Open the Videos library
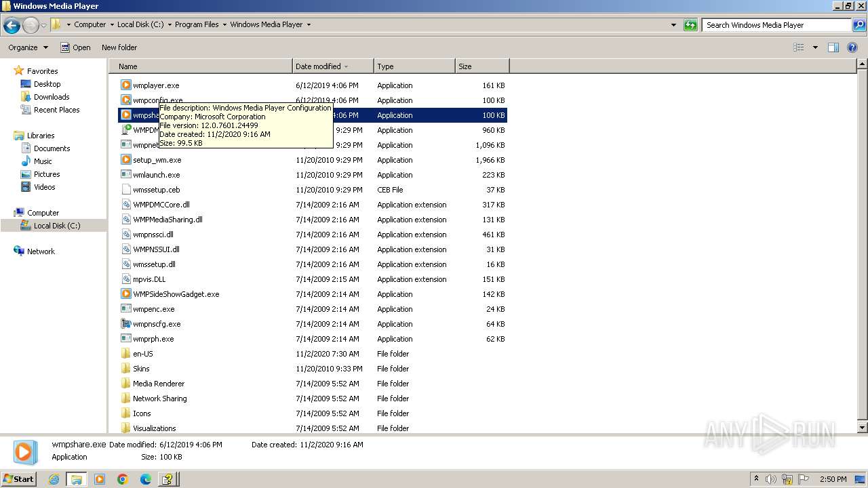868x488 pixels. [44, 187]
